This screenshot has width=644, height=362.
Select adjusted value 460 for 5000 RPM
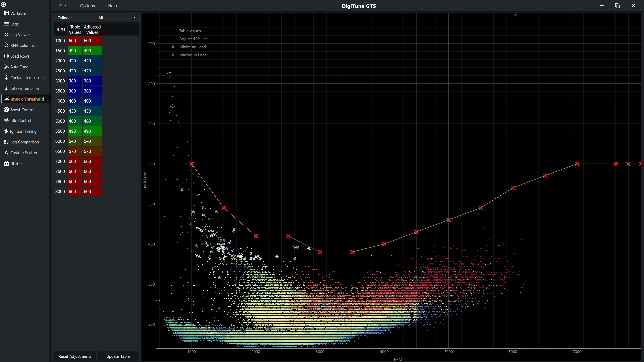[92, 121]
